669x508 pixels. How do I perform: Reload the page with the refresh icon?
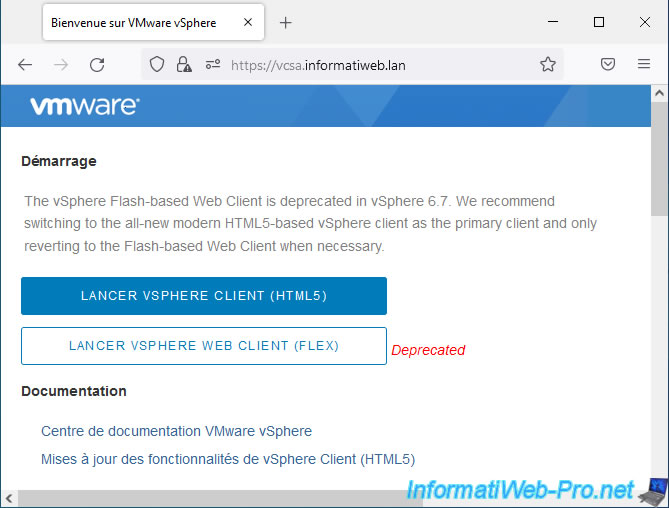(x=97, y=65)
